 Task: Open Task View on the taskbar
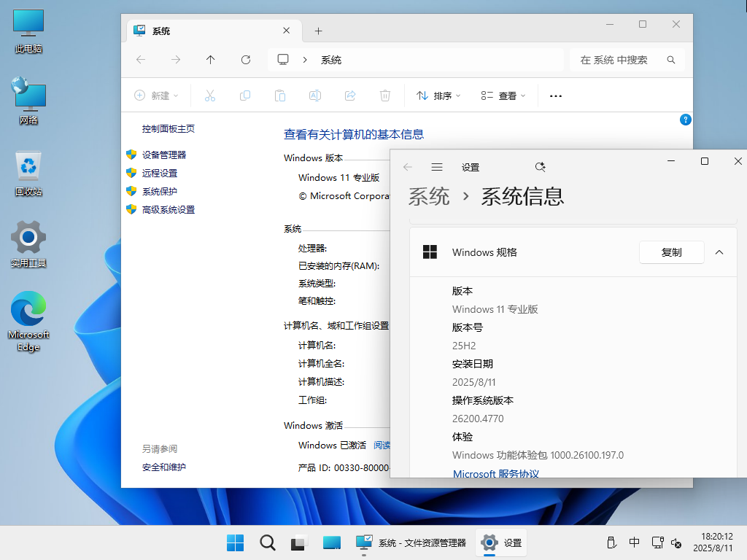point(298,542)
